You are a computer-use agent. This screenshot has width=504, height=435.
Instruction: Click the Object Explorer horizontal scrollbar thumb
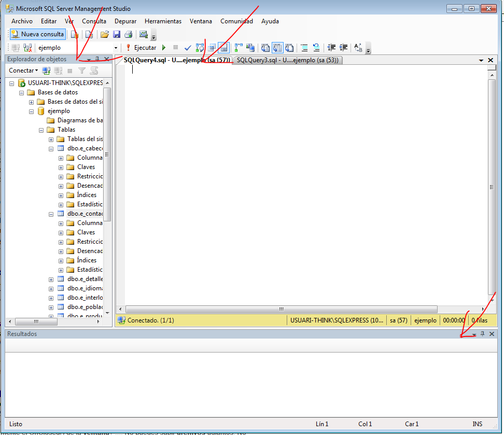pyautogui.click(x=36, y=321)
